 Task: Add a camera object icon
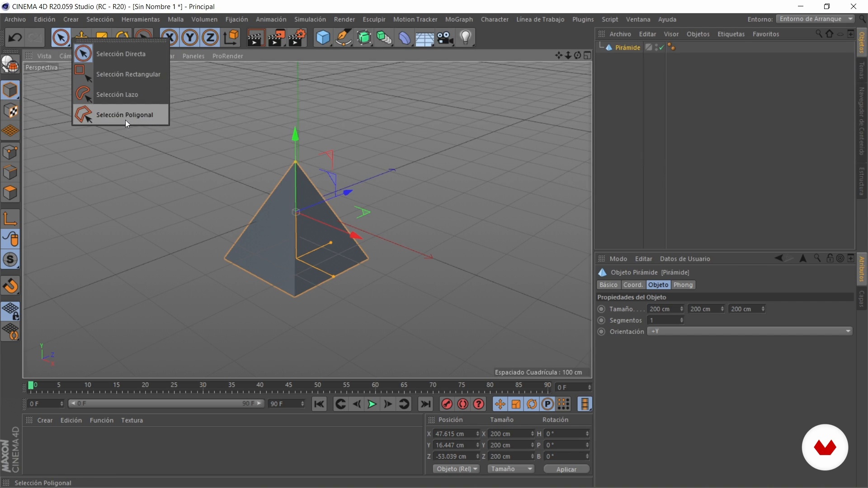pyautogui.click(x=445, y=38)
